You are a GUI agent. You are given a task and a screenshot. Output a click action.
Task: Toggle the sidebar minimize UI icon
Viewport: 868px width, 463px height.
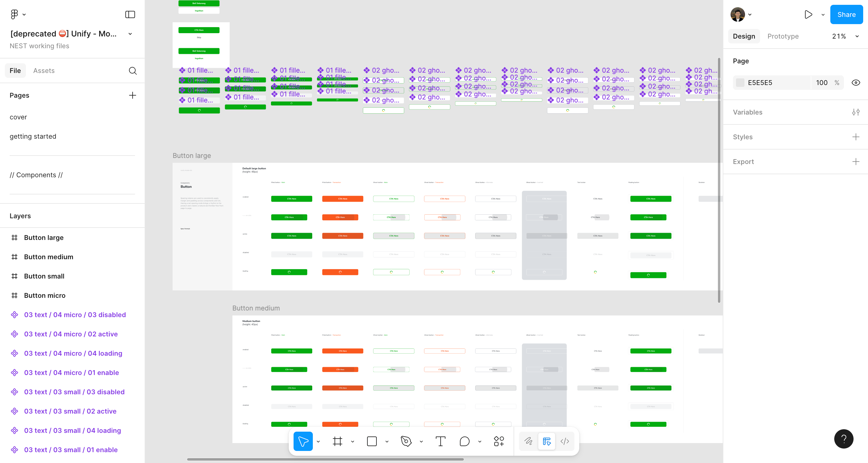click(x=130, y=14)
